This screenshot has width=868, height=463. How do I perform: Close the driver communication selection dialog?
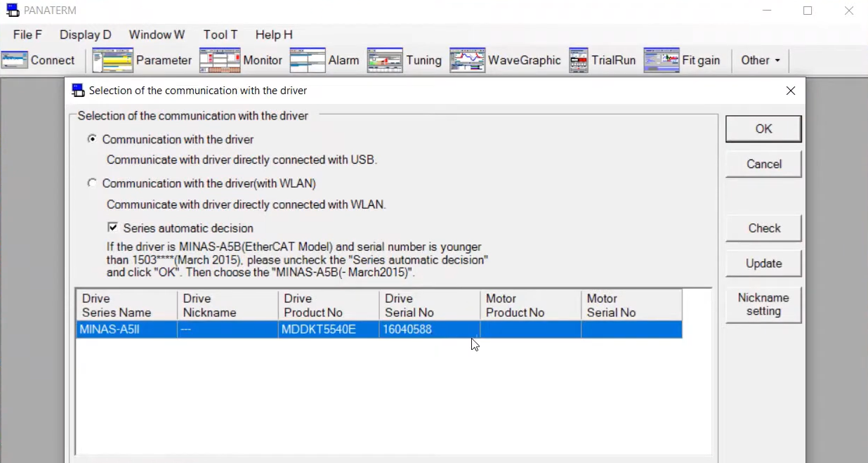coord(791,91)
